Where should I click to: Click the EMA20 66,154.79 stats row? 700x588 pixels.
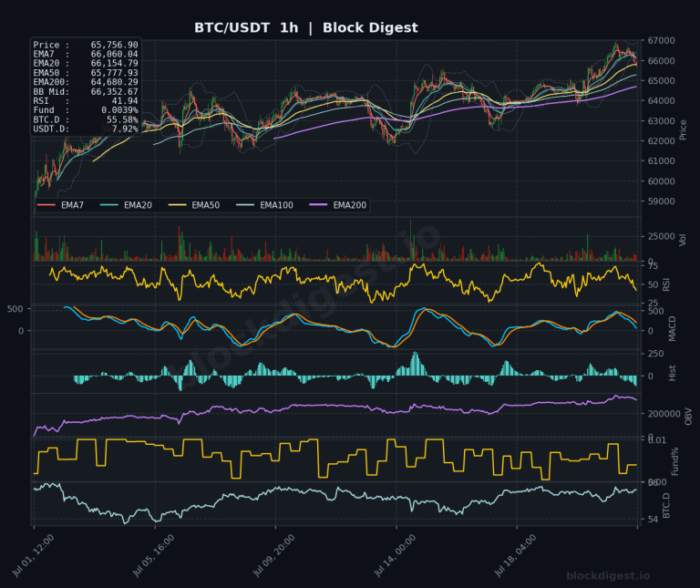(86, 64)
